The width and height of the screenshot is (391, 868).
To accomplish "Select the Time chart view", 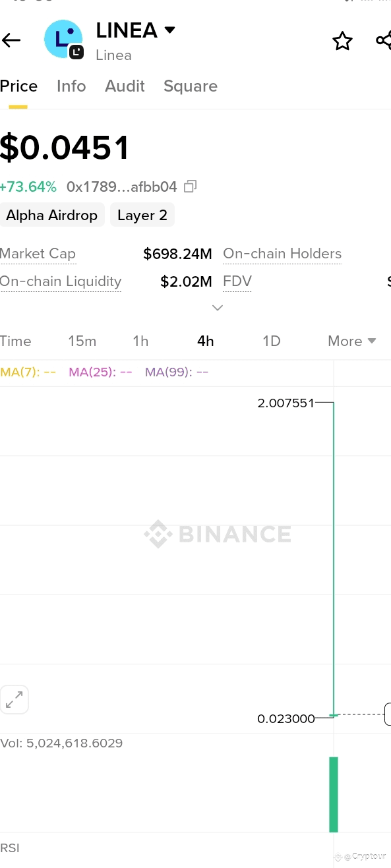I will 16,341.
